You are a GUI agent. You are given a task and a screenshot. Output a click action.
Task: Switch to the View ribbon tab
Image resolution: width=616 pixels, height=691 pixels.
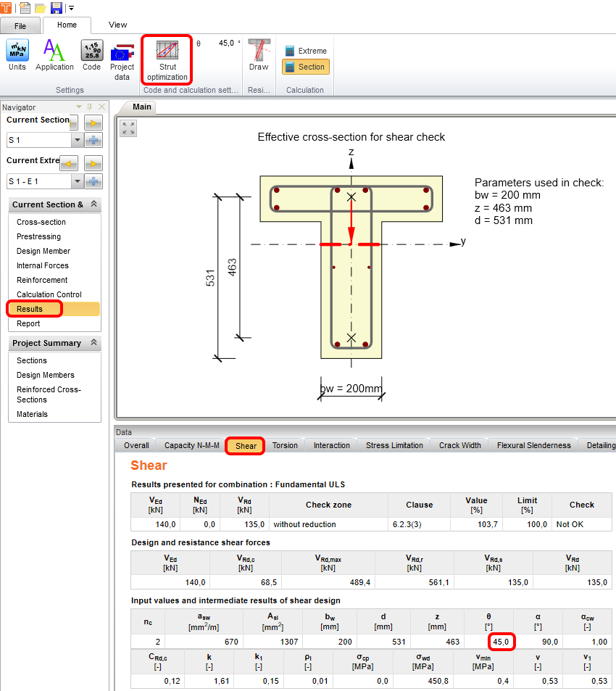point(117,25)
